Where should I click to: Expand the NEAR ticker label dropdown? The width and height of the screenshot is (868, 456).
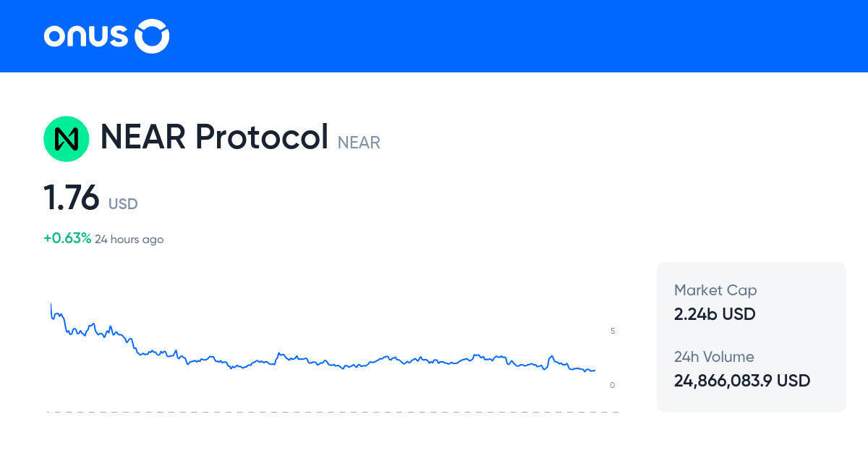(x=359, y=143)
